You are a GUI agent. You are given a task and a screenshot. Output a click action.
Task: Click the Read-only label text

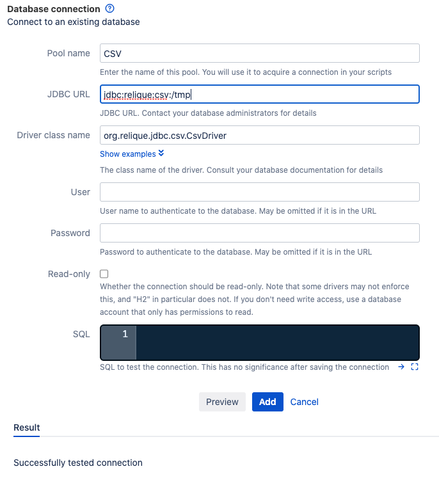click(69, 274)
